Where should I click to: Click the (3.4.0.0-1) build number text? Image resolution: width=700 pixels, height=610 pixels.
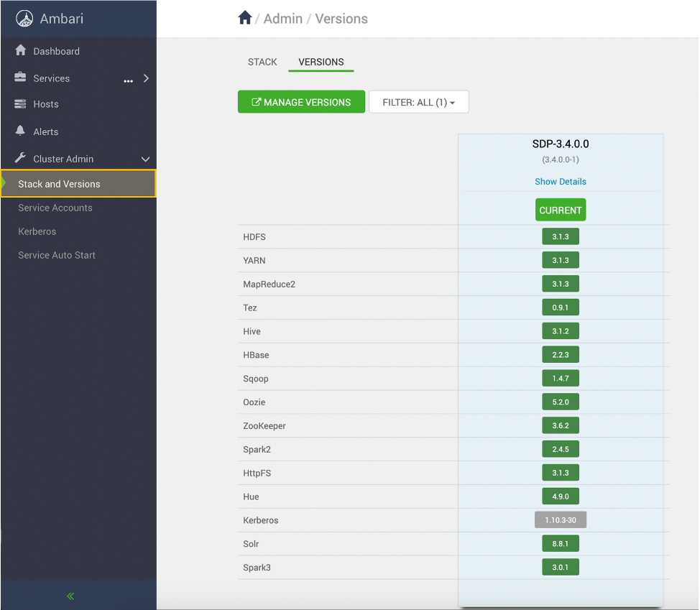point(561,160)
